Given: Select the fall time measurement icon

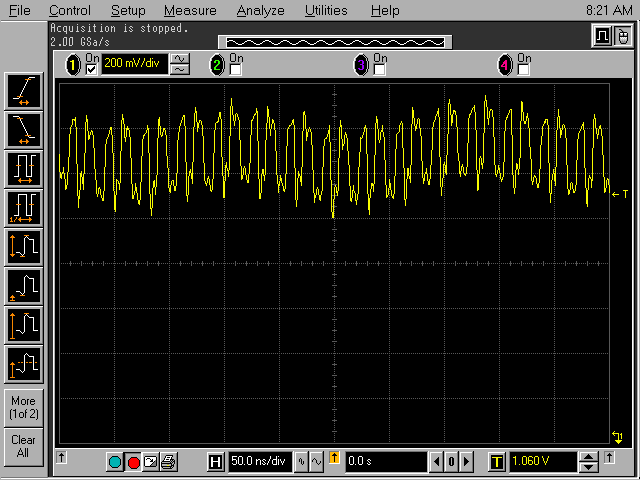Looking at the screenshot, I should 23,129.
